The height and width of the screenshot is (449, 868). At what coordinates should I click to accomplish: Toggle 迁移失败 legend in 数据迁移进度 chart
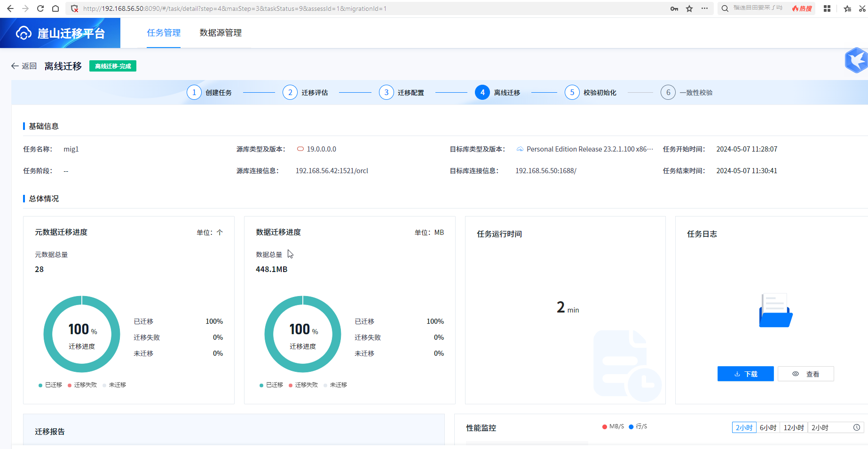point(303,385)
